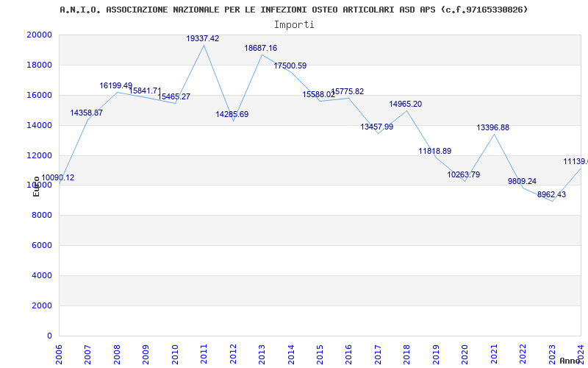Click the 2021 x-axis year label
The width and height of the screenshot is (588, 368).
click(494, 354)
